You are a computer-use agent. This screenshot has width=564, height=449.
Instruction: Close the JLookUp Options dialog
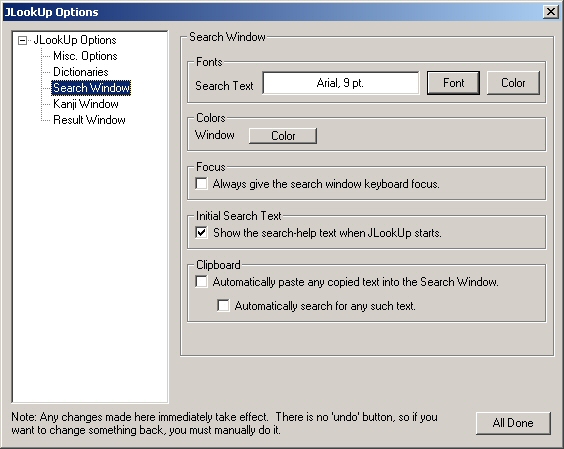(551, 12)
